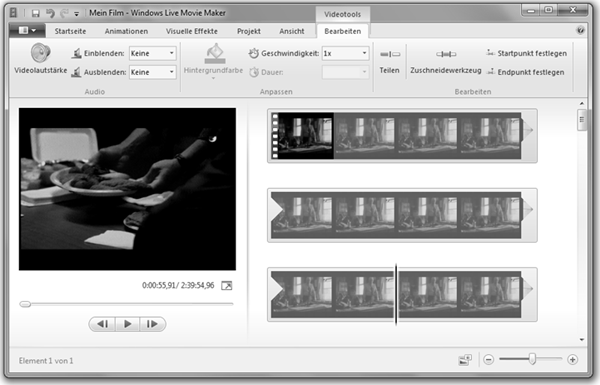Image resolution: width=600 pixels, height=385 pixels.
Task: Start playback with the play button
Action: 127,324
